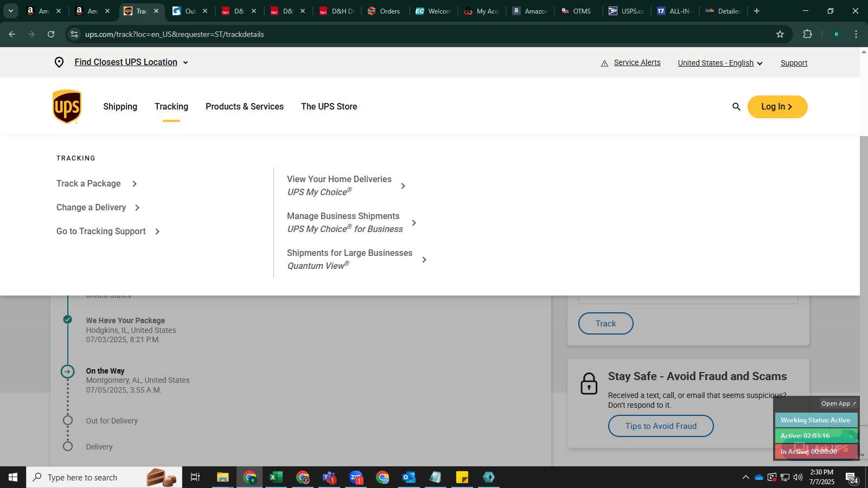Screen dimensions: 868x488
Task: Click the Track button
Action: (606, 324)
